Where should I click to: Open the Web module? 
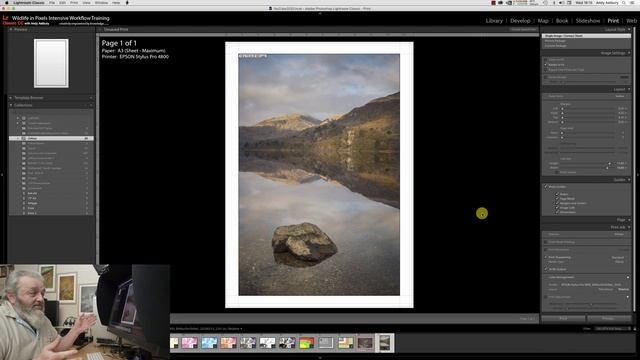tap(631, 21)
